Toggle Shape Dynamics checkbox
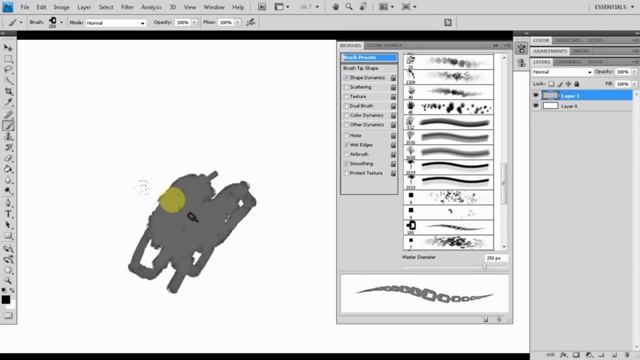The height and width of the screenshot is (360, 640). [346, 78]
